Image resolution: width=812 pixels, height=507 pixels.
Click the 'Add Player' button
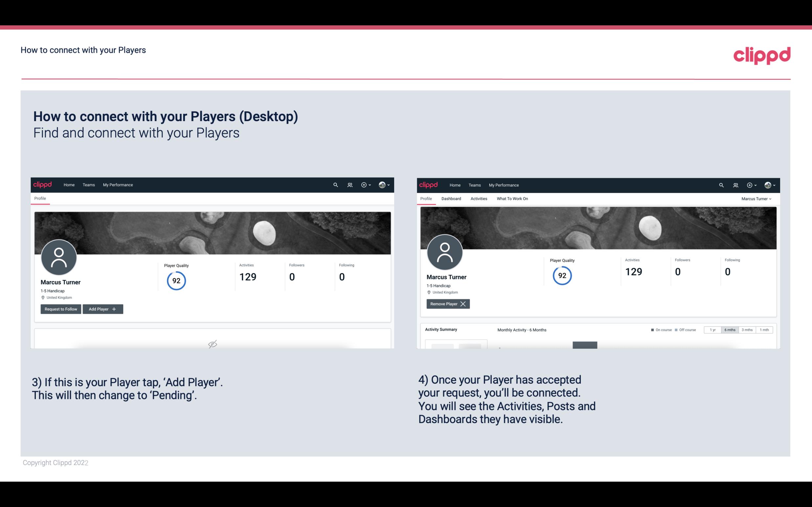coord(102,308)
